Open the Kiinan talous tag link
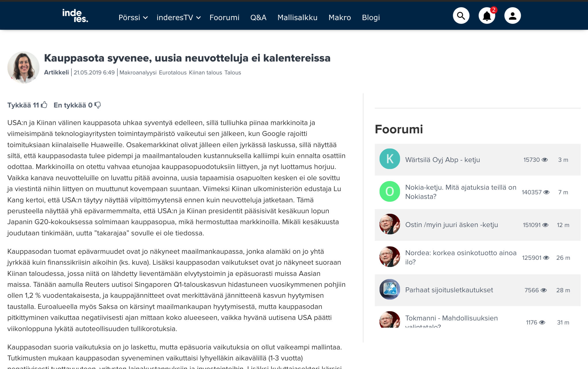Image resolution: width=588 pixels, height=369 pixels. [206, 72]
